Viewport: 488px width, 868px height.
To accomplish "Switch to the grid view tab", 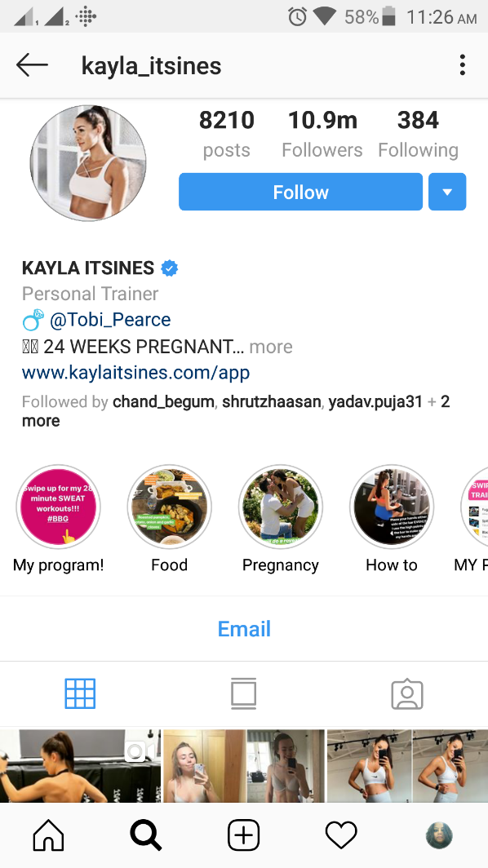I will [80, 693].
